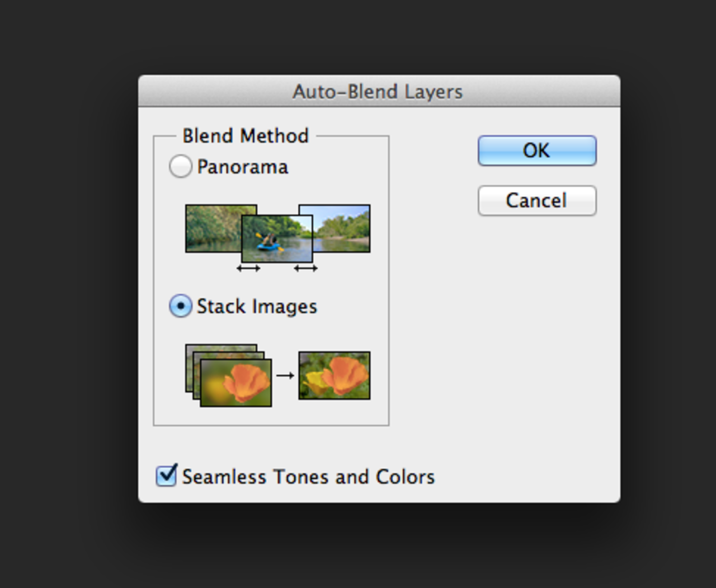This screenshot has width=716, height=588.
Task: Click the arrow between the stacked and result images
Action: (285, 375)
